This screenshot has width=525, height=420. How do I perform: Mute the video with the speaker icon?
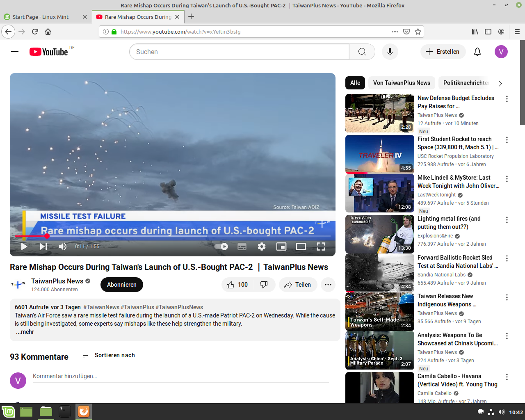point(62,247)
